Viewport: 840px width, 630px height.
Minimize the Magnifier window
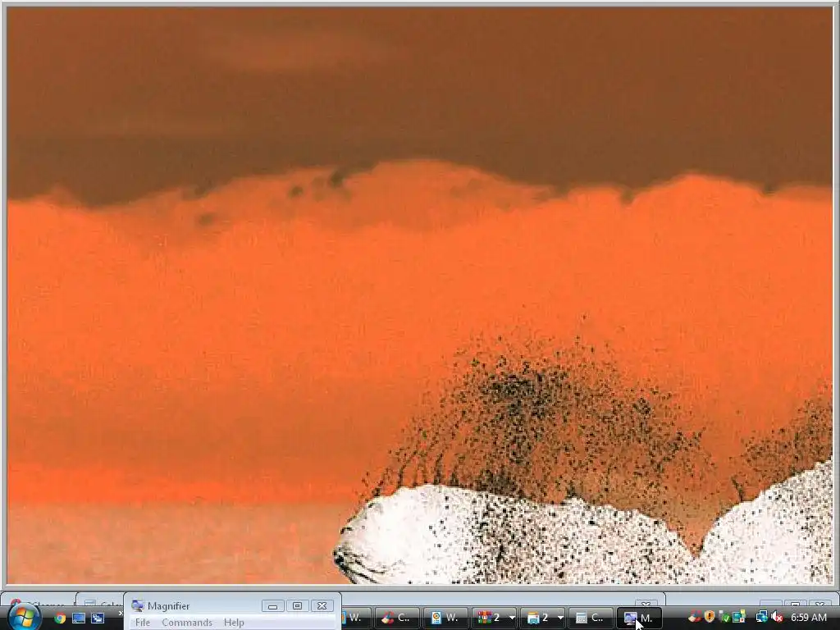[x=272, y=606]
